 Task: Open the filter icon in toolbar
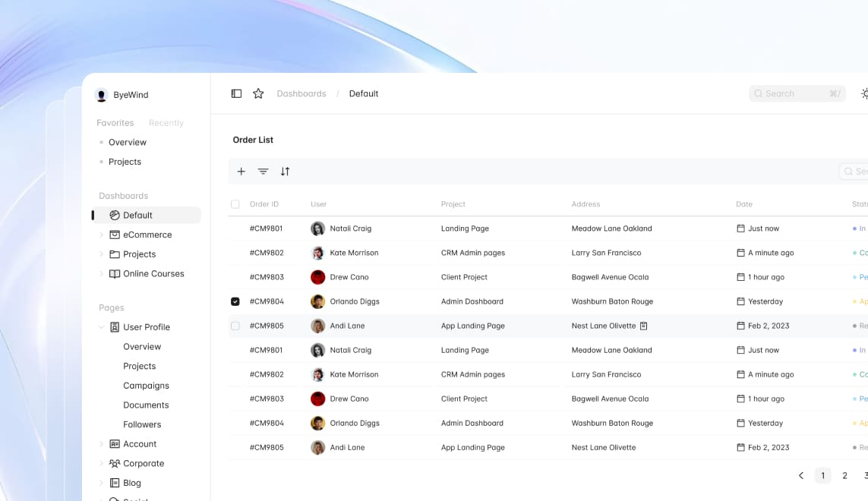coord(263,172)
